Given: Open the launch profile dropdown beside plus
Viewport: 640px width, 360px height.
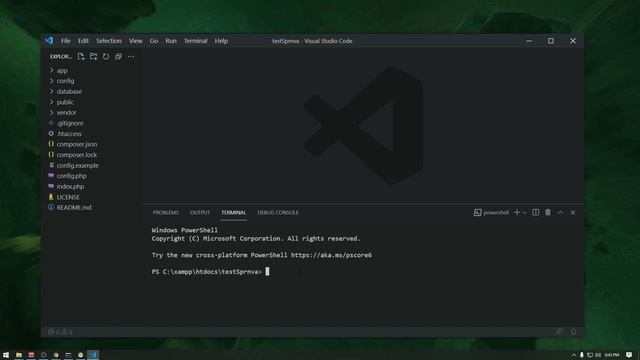Looking at the screenshot, I should click(x=524, y=212).
